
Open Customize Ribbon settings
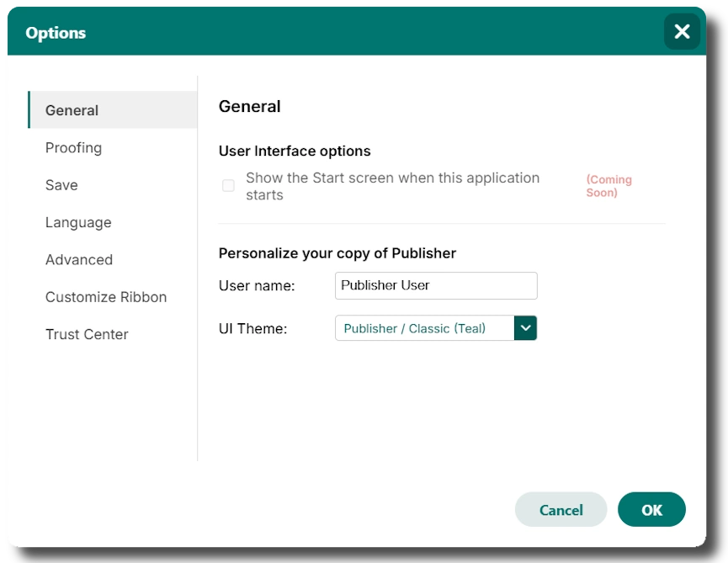coord(113,297)
